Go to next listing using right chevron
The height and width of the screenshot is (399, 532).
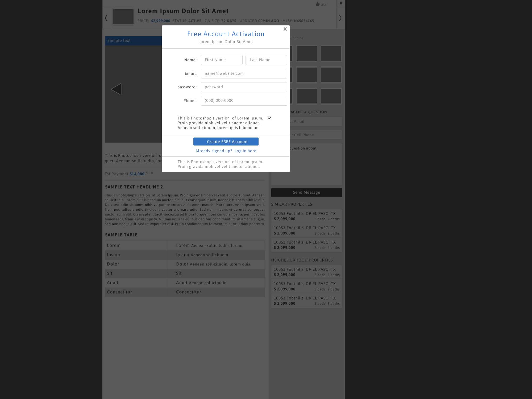click(340, 18)
